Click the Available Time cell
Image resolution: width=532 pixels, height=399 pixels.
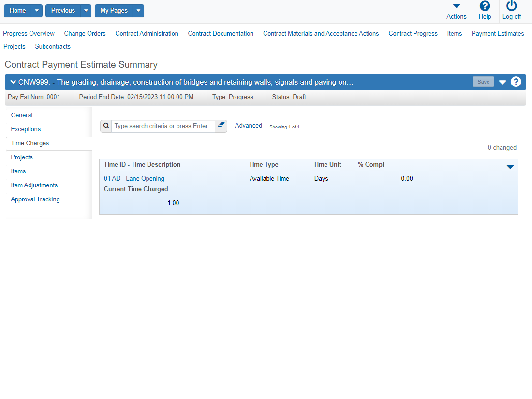point(269,178)
